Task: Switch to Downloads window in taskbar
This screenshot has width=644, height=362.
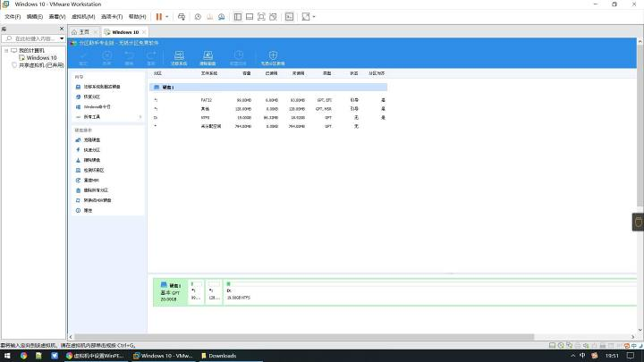Action: click(x=219, y=356)
